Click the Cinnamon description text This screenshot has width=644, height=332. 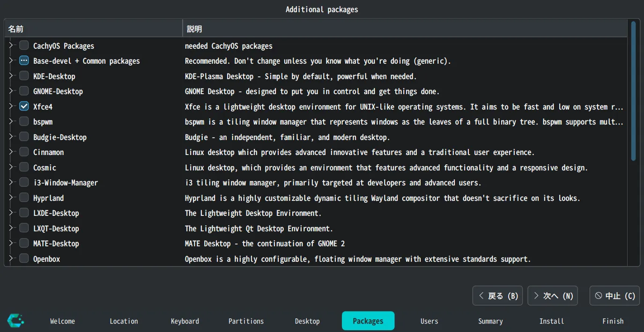tap(360, 152)
